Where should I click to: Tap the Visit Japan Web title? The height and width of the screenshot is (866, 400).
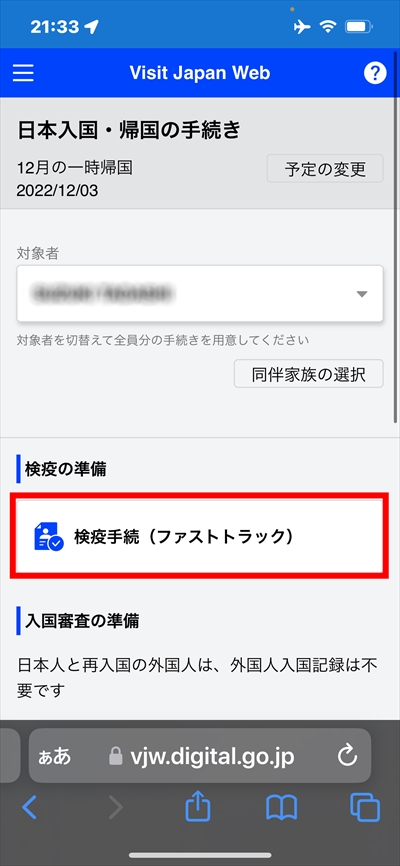pyautogui.click(x=199, y=73)
